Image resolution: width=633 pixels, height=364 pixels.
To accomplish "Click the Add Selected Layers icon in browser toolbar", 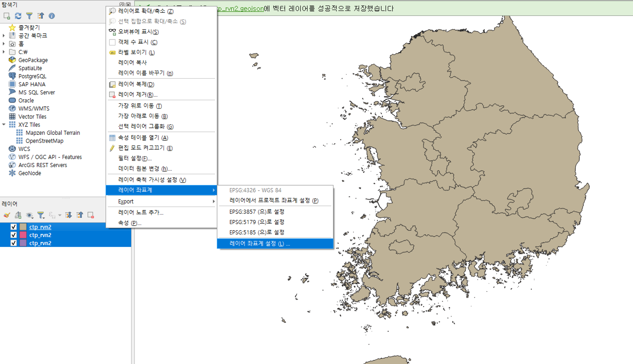I will point(7,16).
